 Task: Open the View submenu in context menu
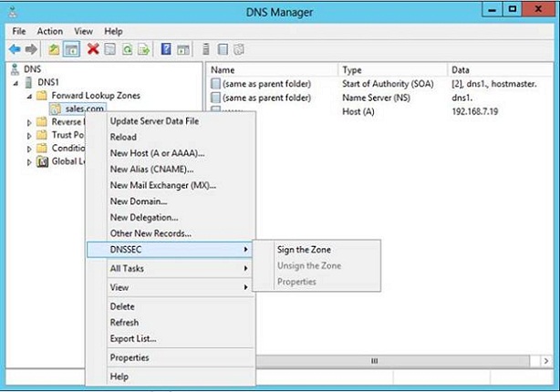click(170, 287)
